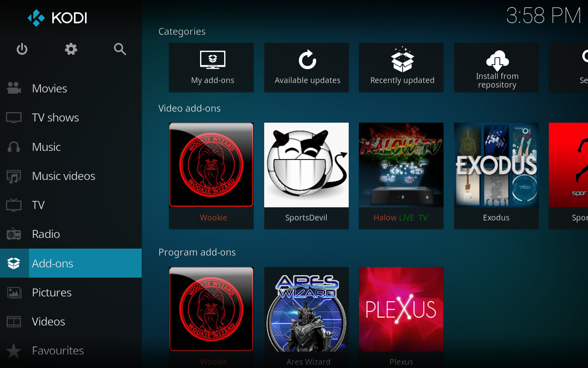Select the Radio icon
This screenshot has height=368, width=588.
pyautogui.click(x=14, y=234)
